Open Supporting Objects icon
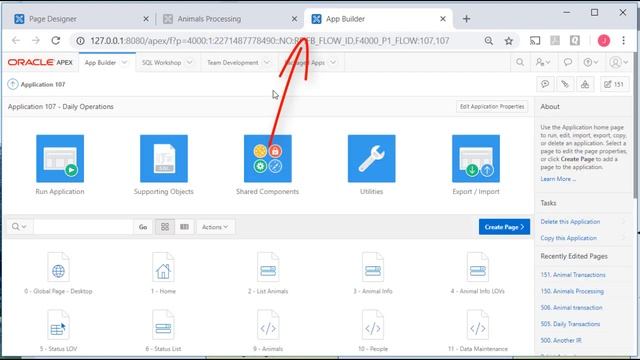The height and width of the screenshot is (360, 640). (164, 158)
